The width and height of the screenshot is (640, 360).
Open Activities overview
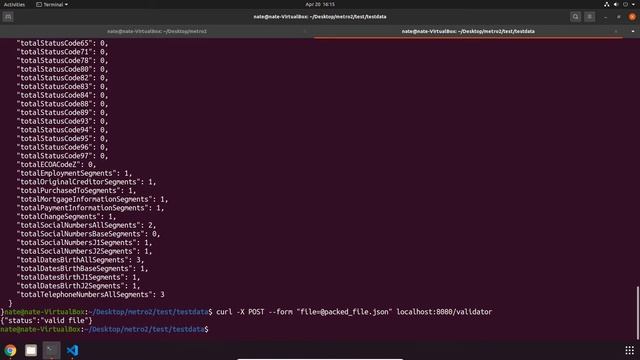(14, 4)
